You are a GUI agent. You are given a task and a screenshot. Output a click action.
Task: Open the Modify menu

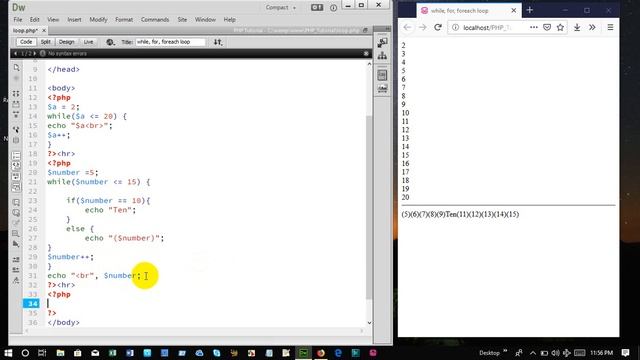[98, 20]
